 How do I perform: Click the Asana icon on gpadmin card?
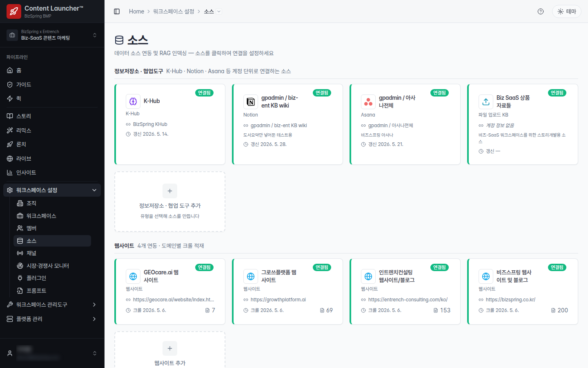(x=368, y=102)
